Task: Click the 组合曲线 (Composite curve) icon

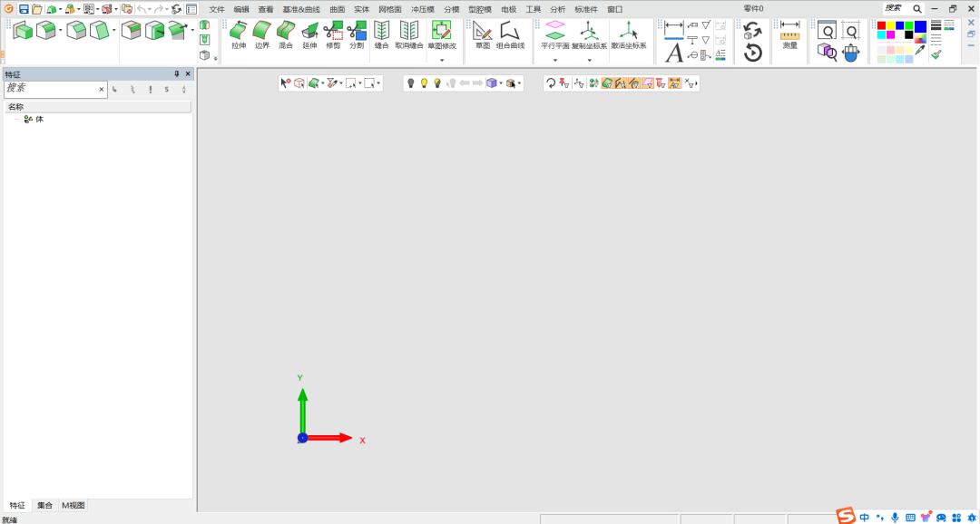Action: click(510, 34)
